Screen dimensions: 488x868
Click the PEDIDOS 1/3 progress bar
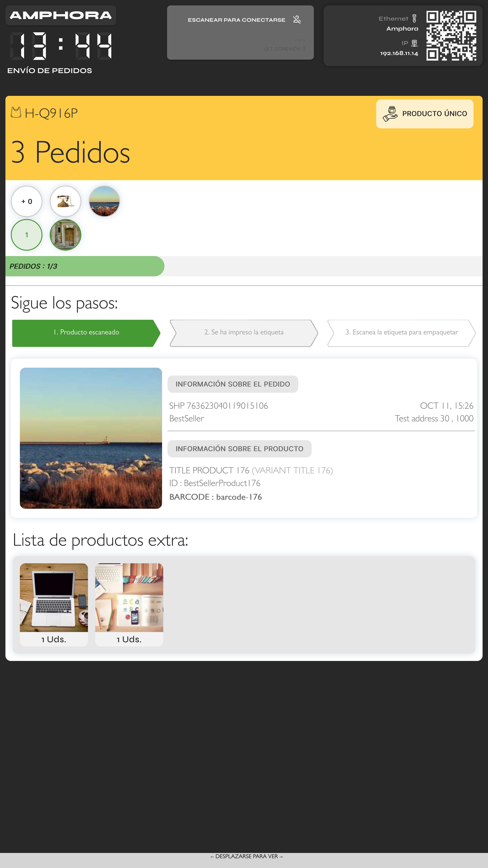244,266
